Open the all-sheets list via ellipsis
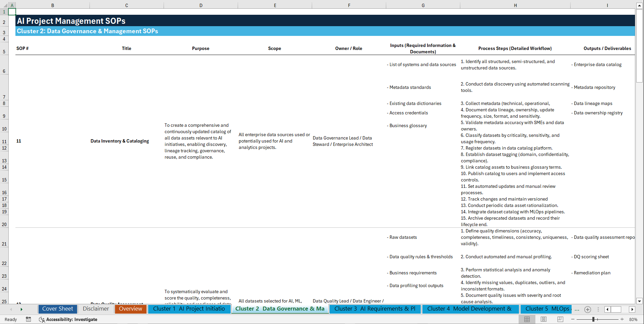The image size is (644, 324). [577, 309]
